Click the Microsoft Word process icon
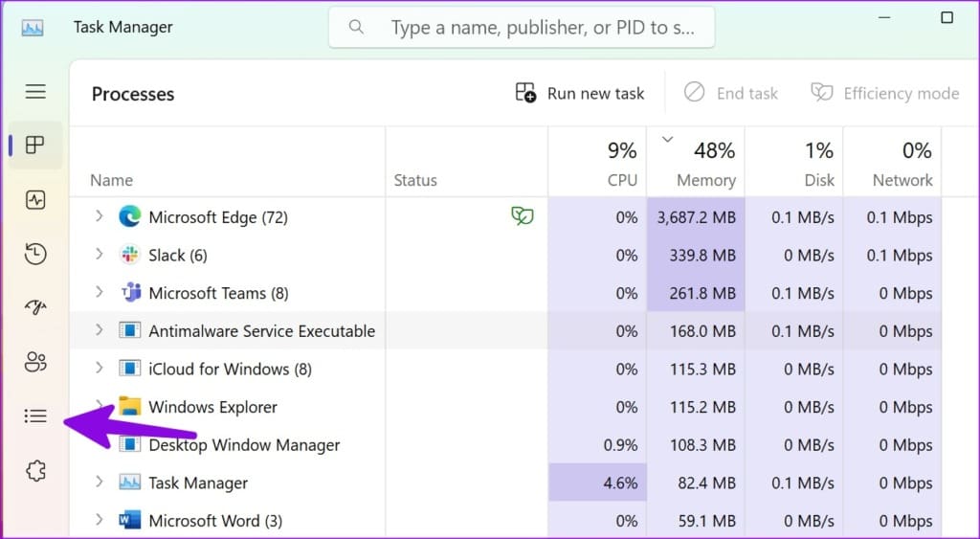This screenshot has height=539, width=980. [x=129, y=520]
